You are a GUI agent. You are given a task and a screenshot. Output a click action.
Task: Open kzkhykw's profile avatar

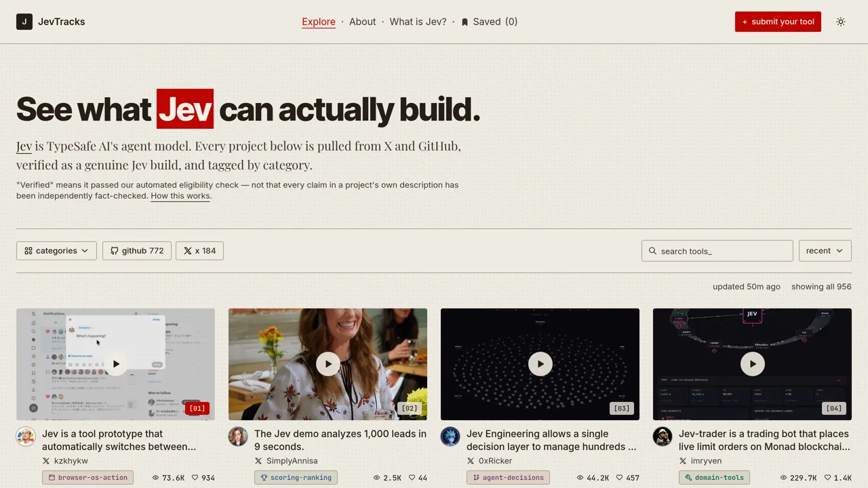coord(26,436)
